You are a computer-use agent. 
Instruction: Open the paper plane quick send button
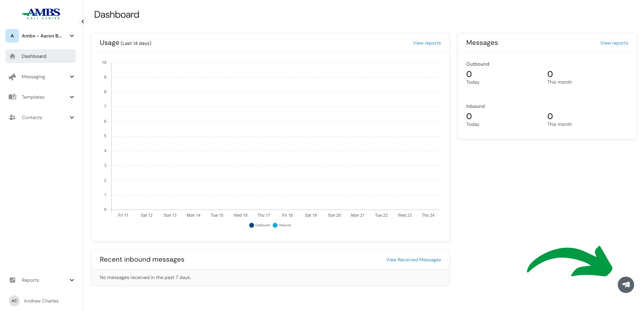626,285
